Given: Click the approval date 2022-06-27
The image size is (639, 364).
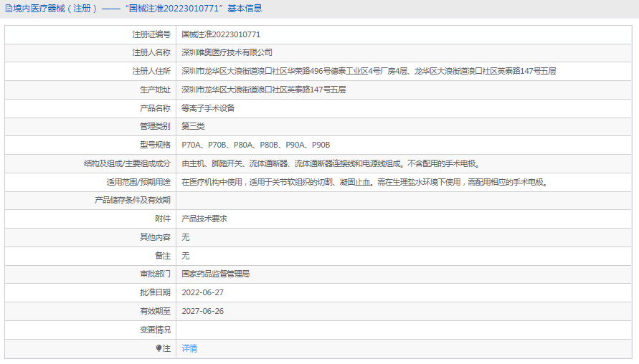Looking at the screenshot, I should click(x=203, y=292).
